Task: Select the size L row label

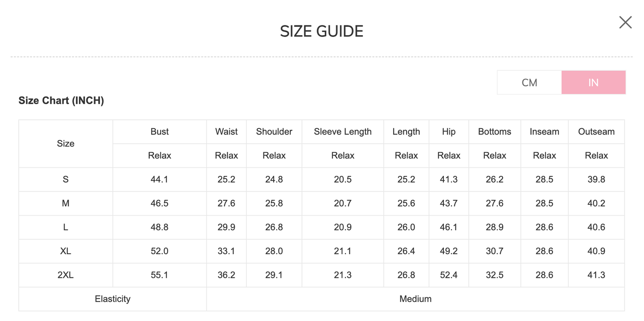Action: [66, 227]
